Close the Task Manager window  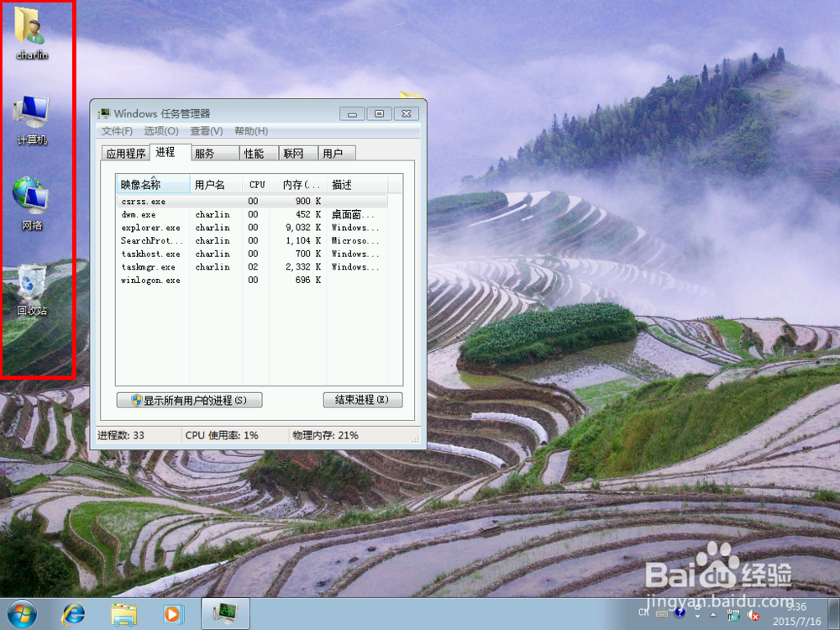tap(407, 114)
